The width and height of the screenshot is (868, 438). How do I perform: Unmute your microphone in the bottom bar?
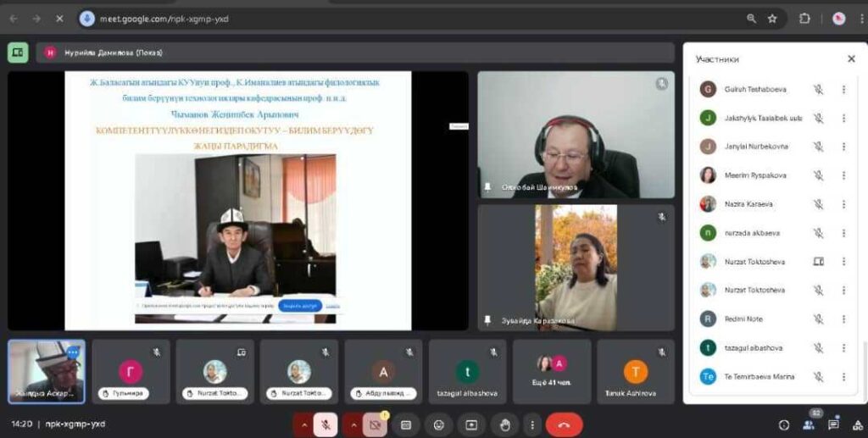[x=326, y=424]
